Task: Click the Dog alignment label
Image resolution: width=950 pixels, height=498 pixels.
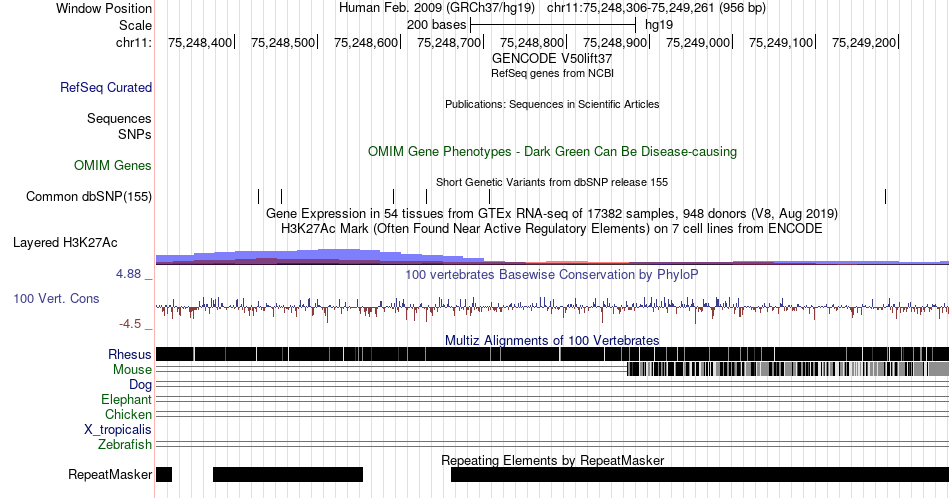Action: [141, 385]
